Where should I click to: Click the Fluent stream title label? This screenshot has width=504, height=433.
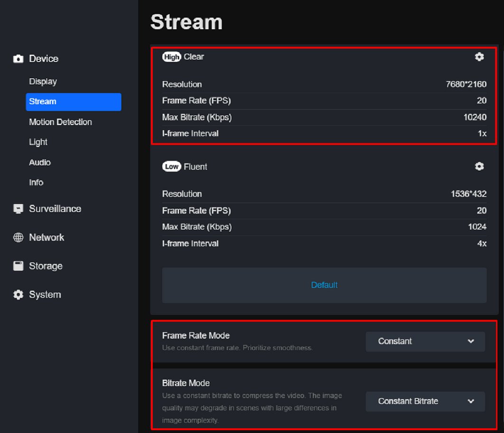coord(196,167)
